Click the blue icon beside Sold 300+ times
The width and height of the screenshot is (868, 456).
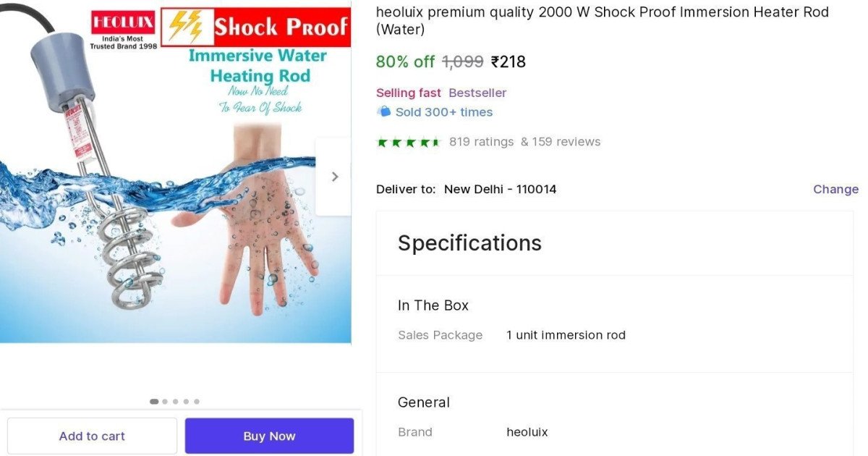383,111
